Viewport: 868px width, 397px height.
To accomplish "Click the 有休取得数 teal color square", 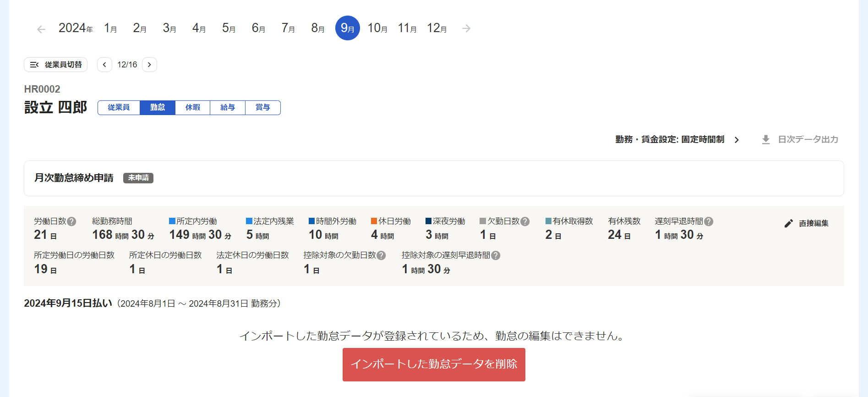I will 548,221.
